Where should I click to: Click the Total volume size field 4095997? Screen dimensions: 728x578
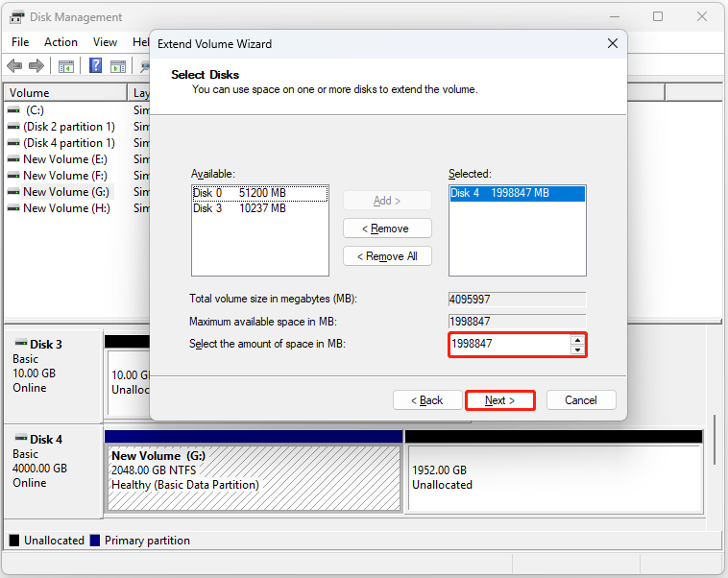[518, 300]
